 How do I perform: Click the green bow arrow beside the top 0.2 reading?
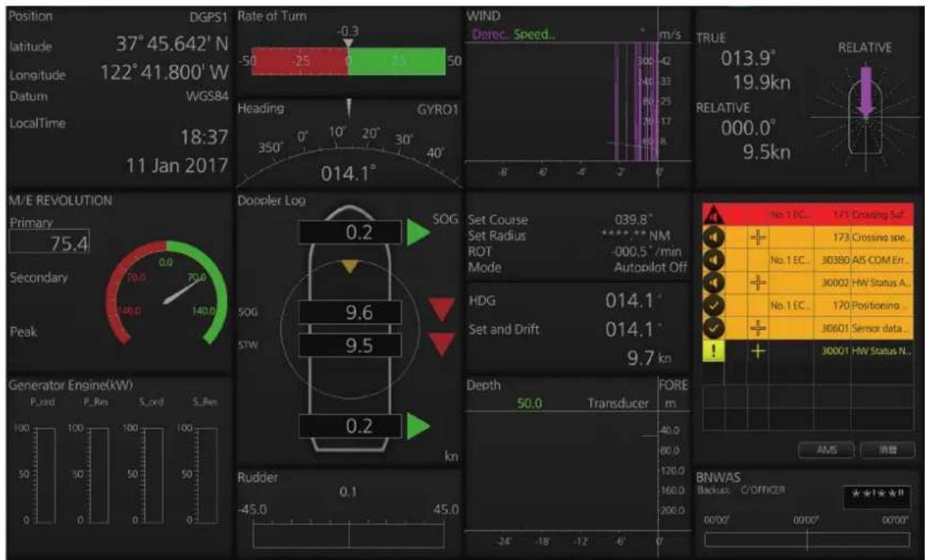click(x=418, y=232)
